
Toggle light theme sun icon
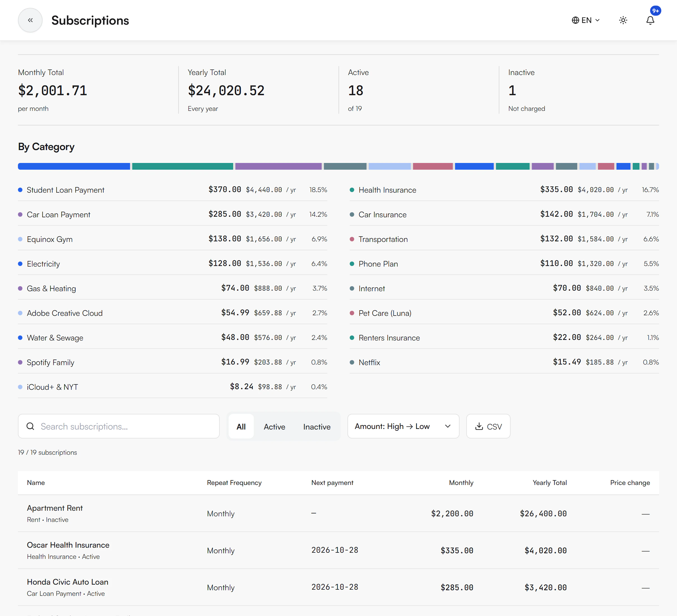click(x=623, y=20)
